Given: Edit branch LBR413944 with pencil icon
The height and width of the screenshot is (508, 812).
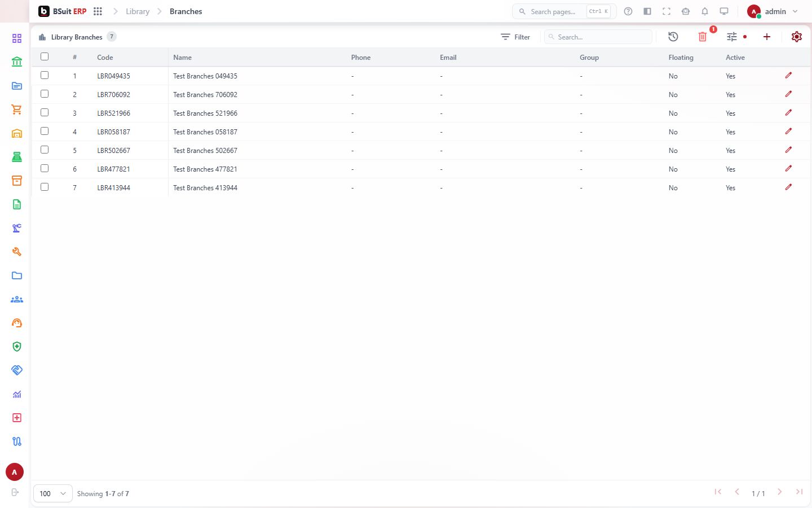Looking at the screenshot, I should pos(788,187).
